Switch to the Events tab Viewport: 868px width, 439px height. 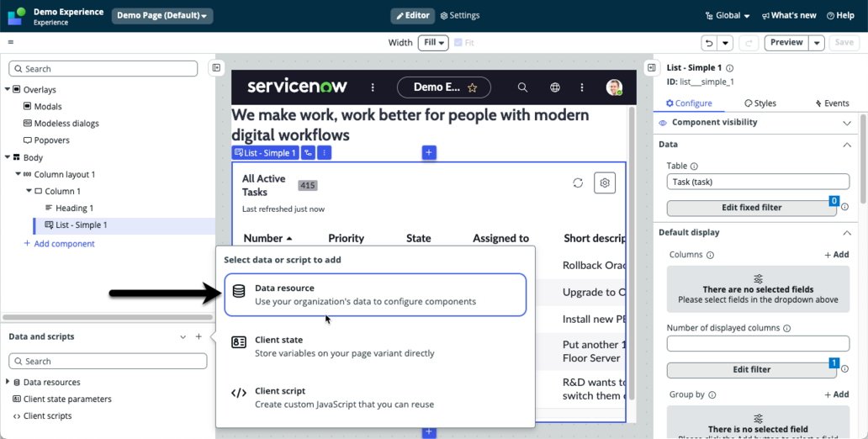832,103
